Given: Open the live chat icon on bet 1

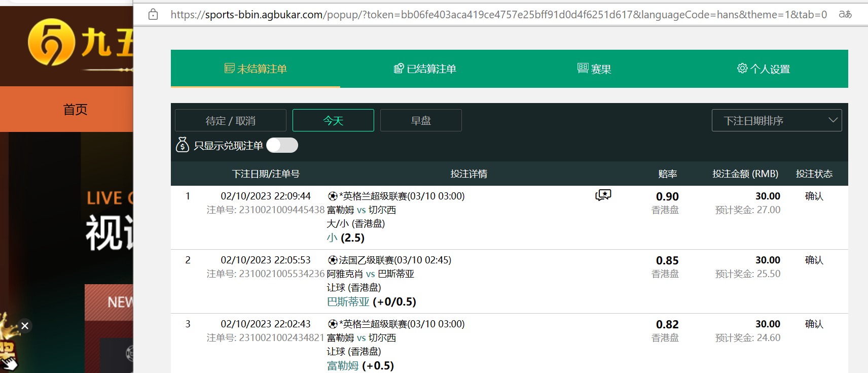Looking at the screenshot, I should point(603,195).
